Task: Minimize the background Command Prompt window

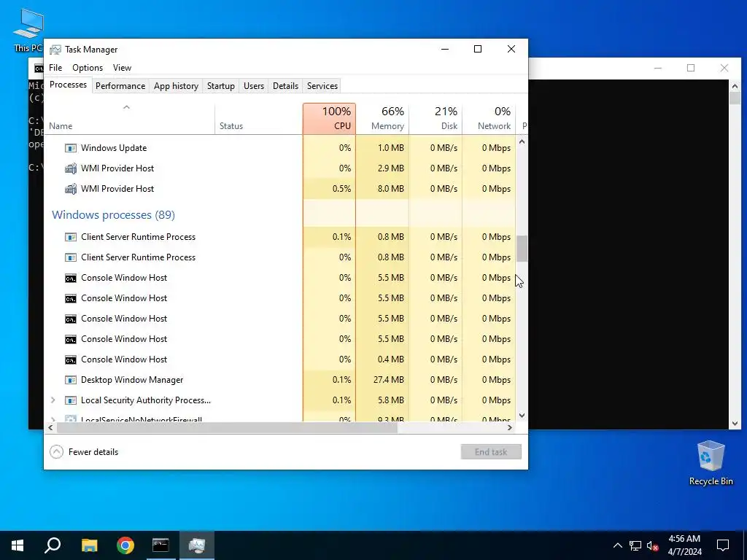Action: pos(658,68)
